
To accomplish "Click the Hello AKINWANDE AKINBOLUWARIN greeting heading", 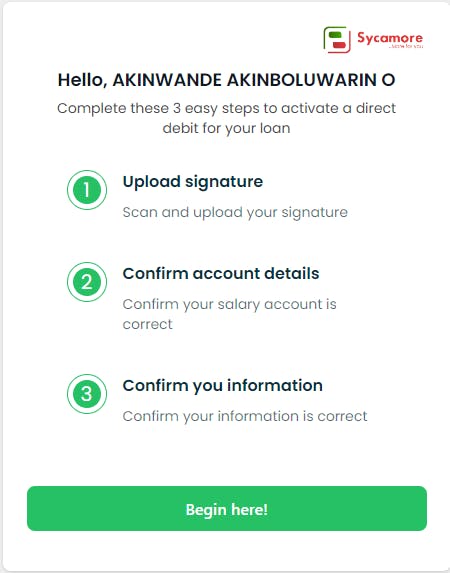I will click(227, 80).
